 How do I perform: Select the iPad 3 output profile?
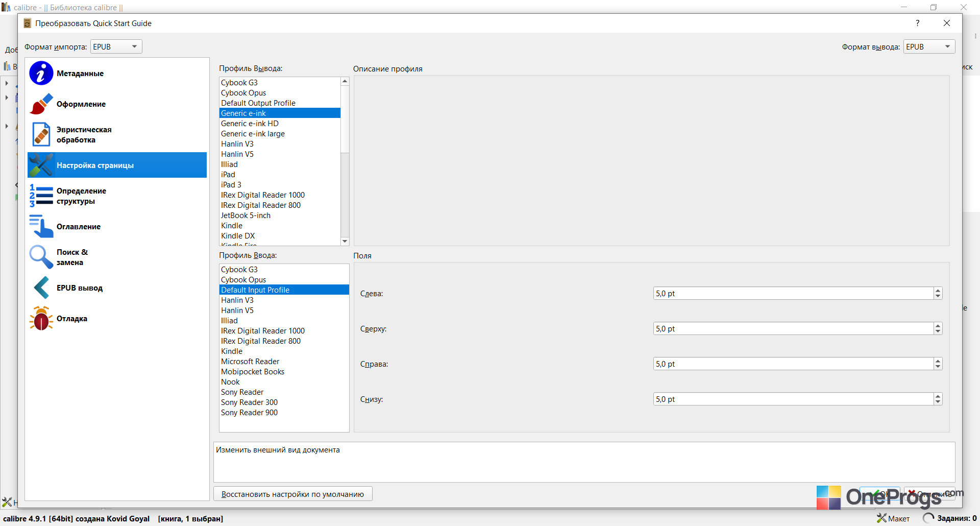click(280, 184)
